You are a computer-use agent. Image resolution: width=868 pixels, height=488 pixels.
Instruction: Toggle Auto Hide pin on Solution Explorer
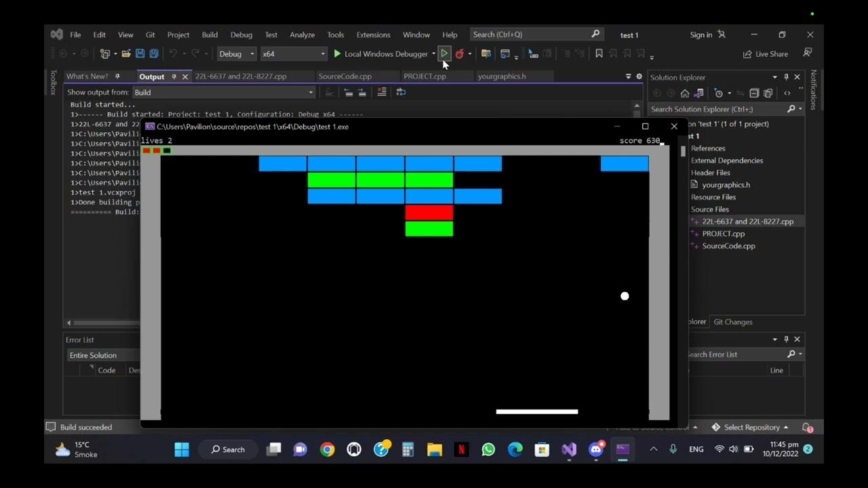coord(786,77)
